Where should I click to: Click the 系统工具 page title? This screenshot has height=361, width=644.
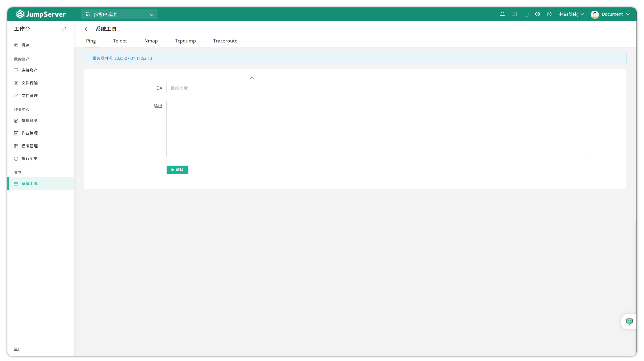tap(106, 29)
